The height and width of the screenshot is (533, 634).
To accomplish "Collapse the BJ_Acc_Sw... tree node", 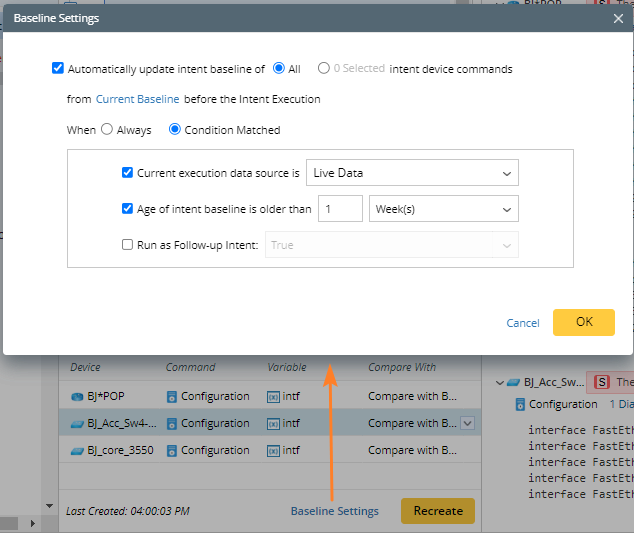I will coord(500,383).
